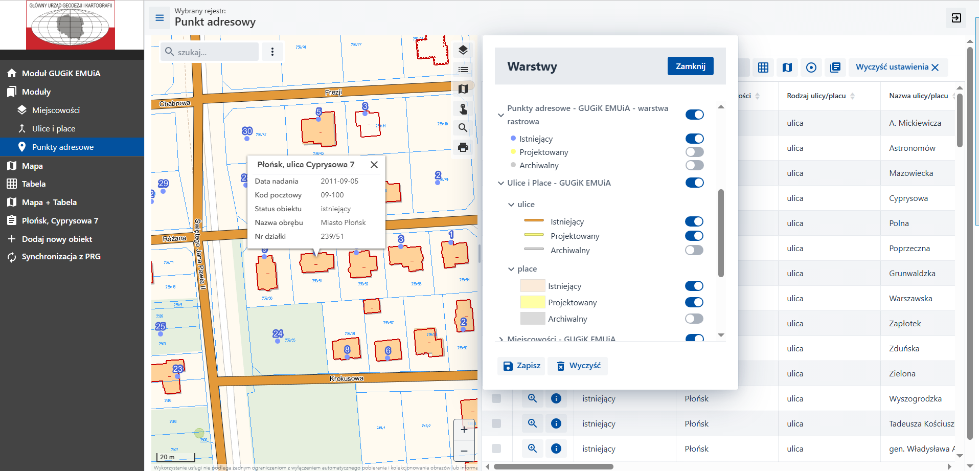
Task: Click the layers icon on the map toolbar
Action: (463, 50)
